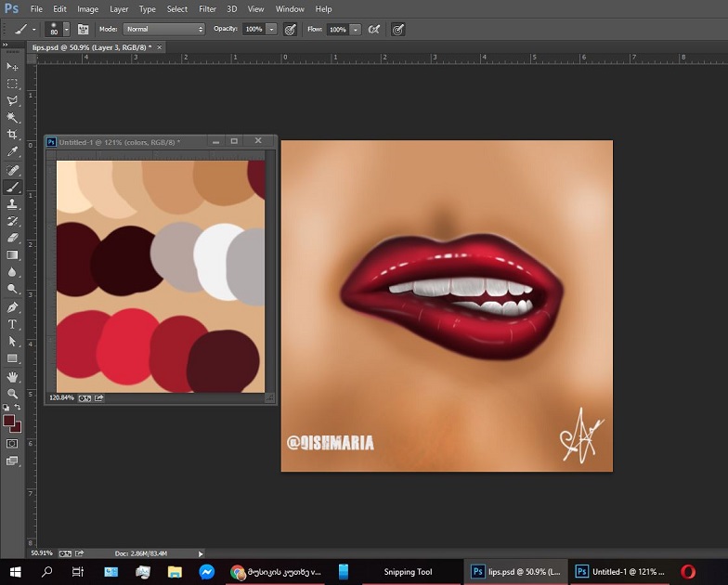Select the Eraser tool
Screen dimensions: 728x585
(x=13, y=238)
